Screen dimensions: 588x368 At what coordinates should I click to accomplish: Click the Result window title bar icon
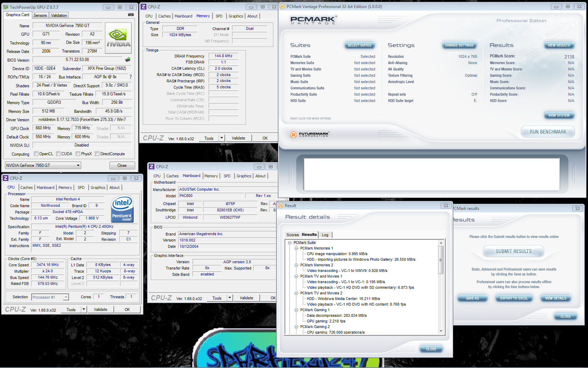tap(281, 205)
